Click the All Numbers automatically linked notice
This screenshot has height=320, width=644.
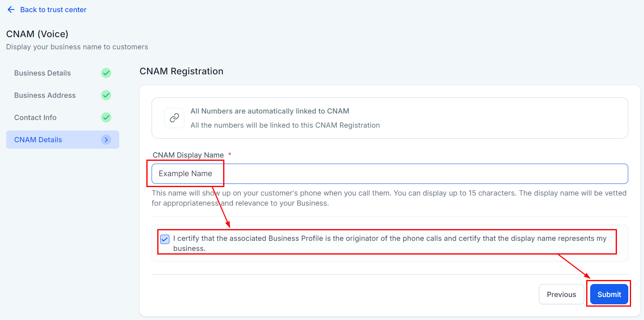pyautogui.click(x=270, y=111)
